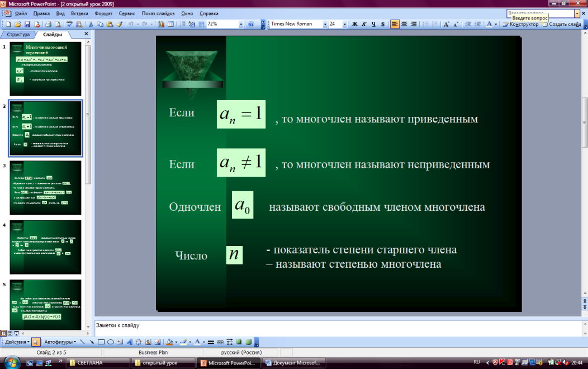Toggle the selection pointer tool
Viewport: 588px width, 369px height.
coord(36,342)
